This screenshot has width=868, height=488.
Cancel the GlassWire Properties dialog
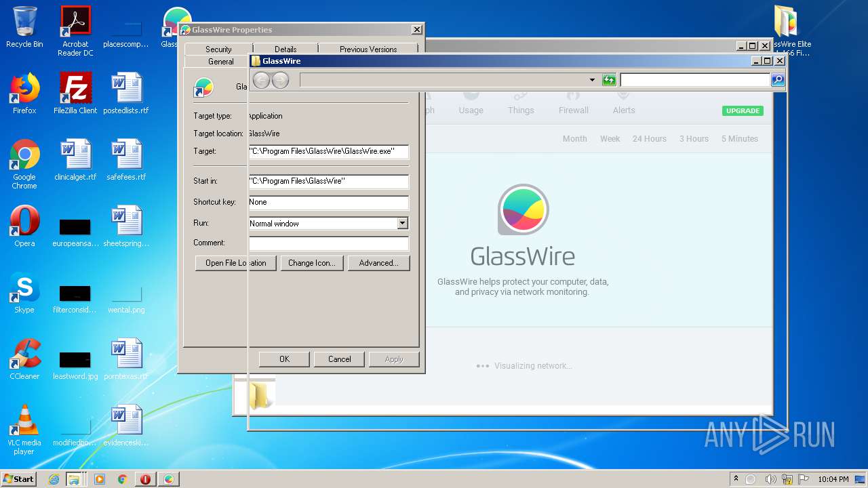[x=340, y=359]
